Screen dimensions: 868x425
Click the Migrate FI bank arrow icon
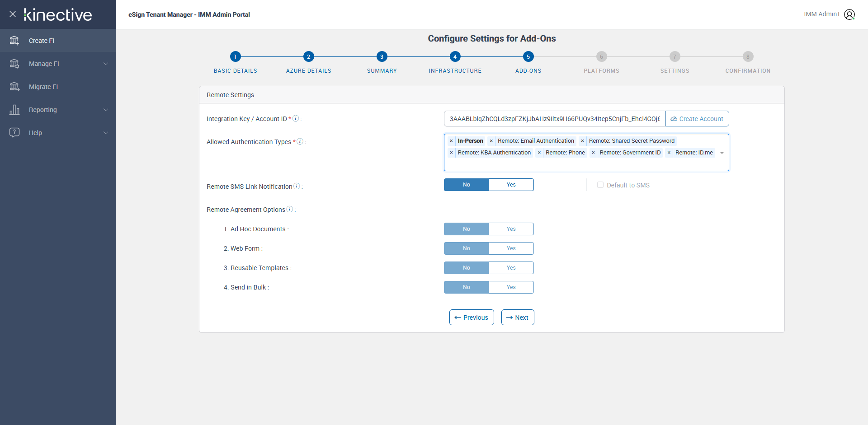coord(14,87)
